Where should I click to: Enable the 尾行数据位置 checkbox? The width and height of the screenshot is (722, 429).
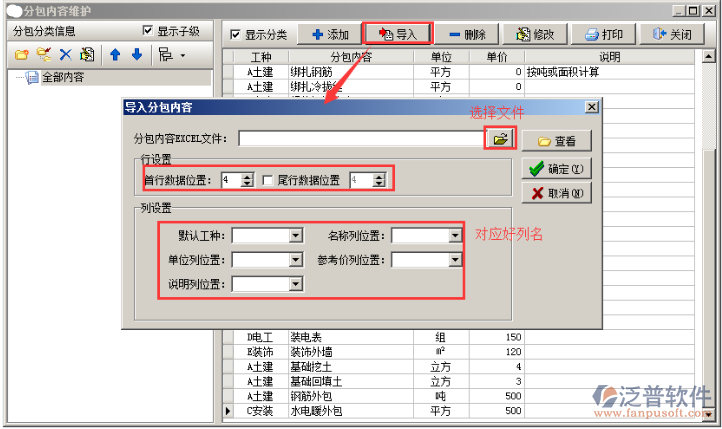coord(267,180)
